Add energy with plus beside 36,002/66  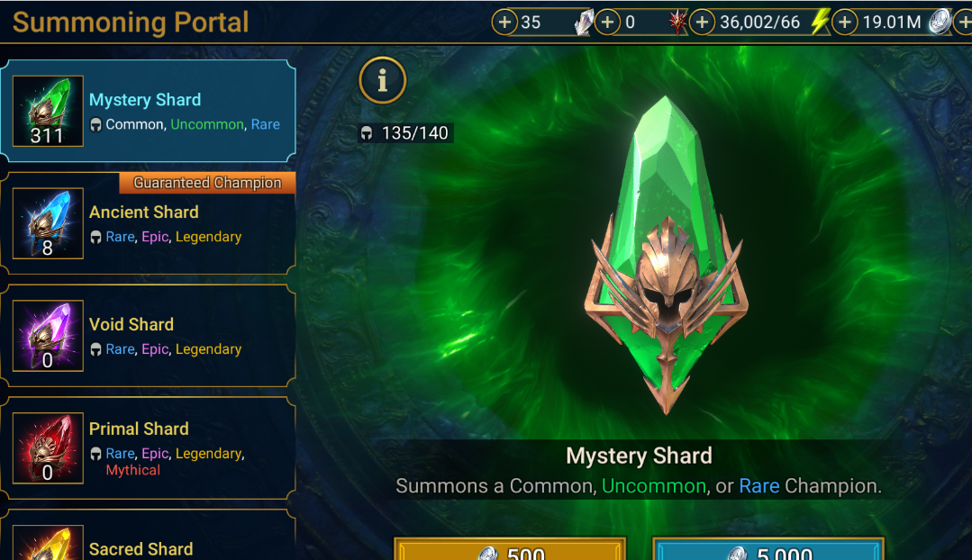coord(702,23)
